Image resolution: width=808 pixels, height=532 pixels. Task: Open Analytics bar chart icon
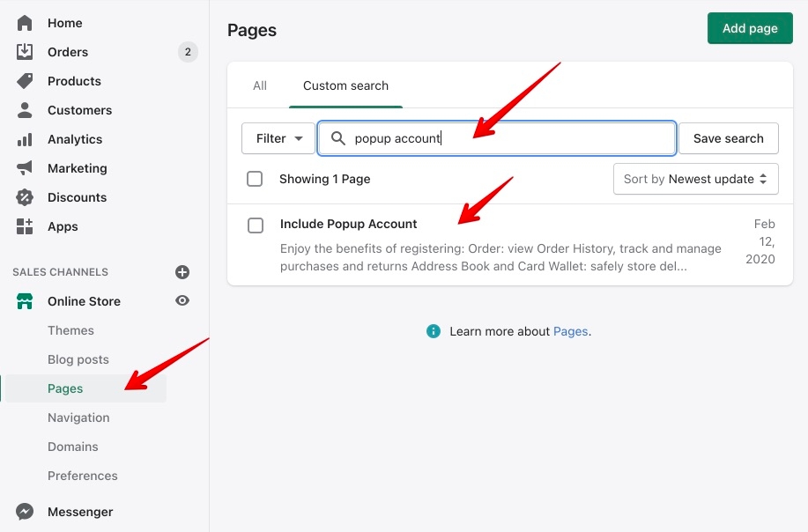coord(25,139)
